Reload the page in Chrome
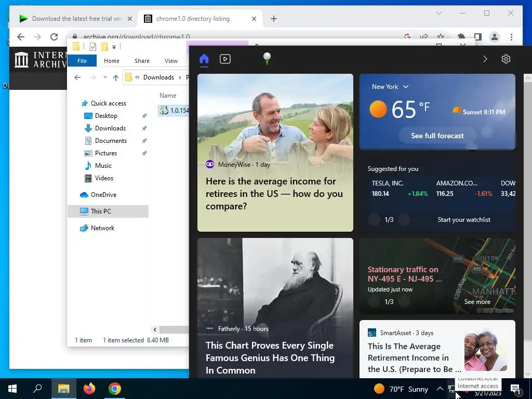532x399 pixels. [54, 37]
